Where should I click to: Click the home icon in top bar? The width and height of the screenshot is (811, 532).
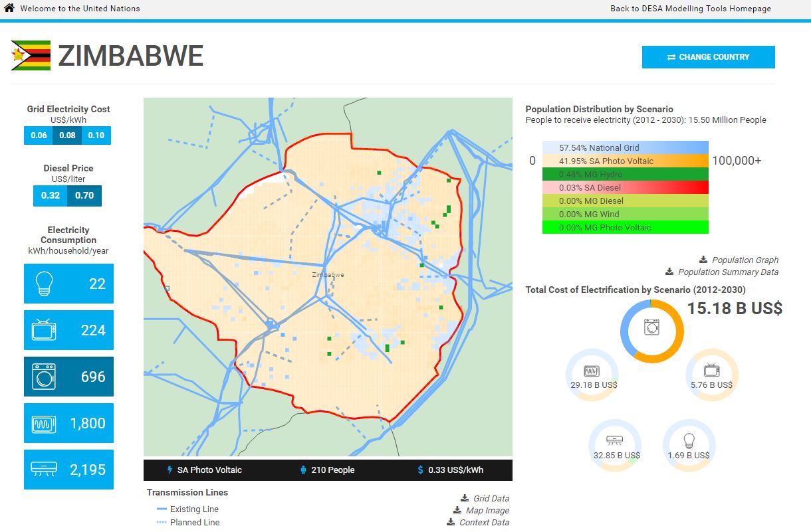[9, 9]
